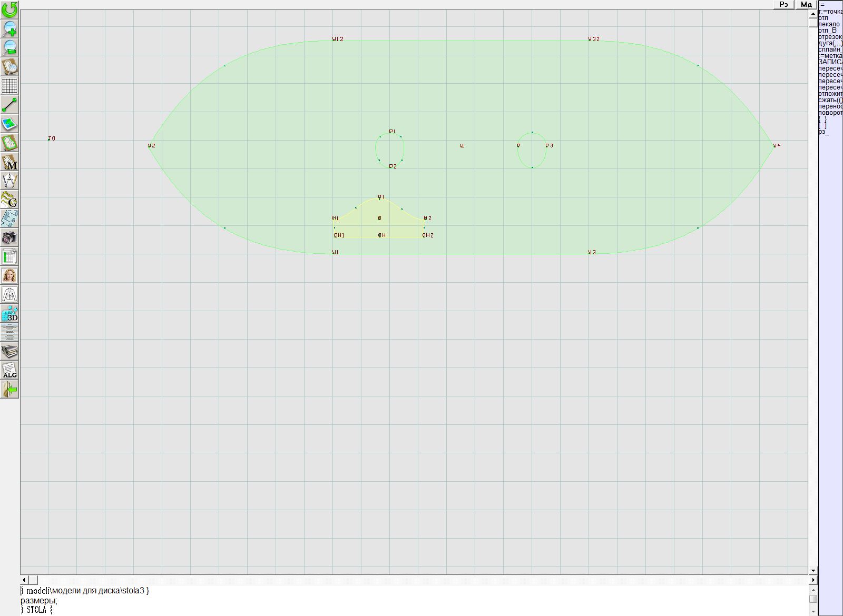
Task: Click the camera snapshot icon
Action: [9, 237]
